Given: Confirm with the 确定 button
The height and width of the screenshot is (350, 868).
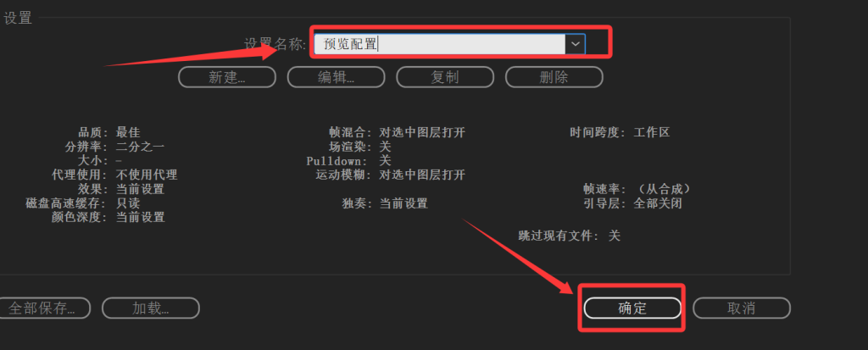Looking at the screenshot, I should [632, 308].
